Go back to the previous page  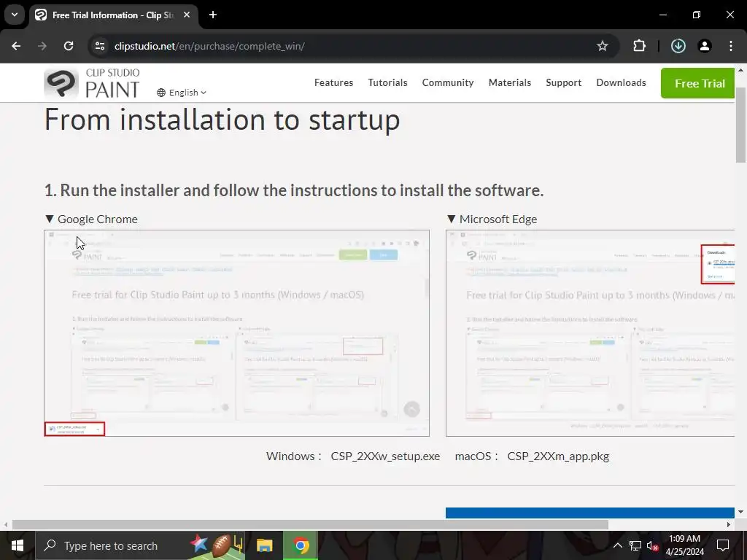click(16, 46)
